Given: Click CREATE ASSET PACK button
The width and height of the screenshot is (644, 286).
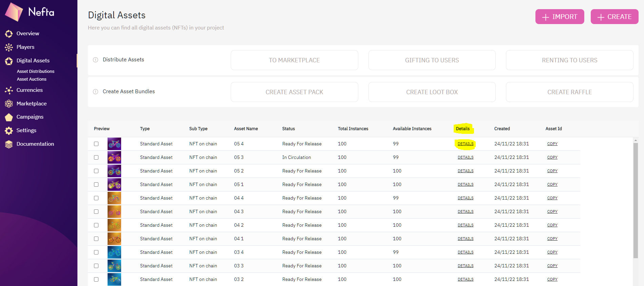Looking at the screenshot, I should coord(295,92).
